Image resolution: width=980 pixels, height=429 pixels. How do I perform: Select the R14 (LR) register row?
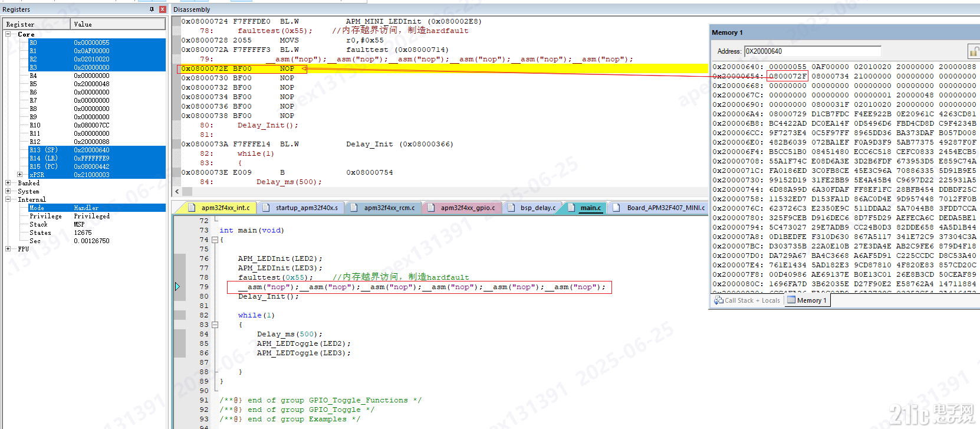pyautogui.click(x=97, y=158)
